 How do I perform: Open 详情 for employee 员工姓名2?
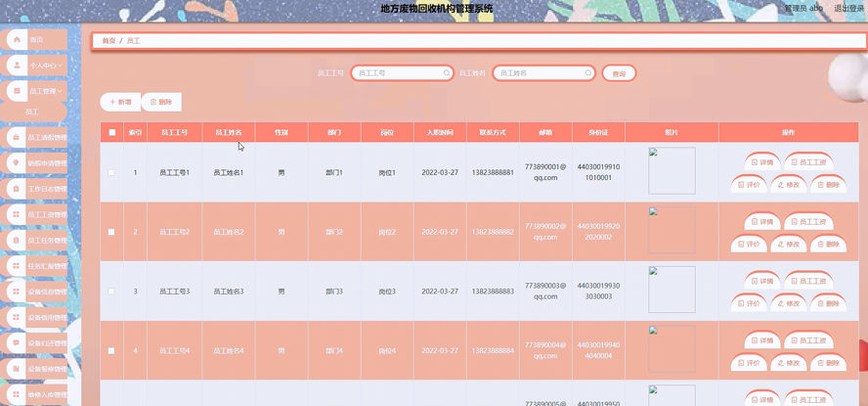762,221
